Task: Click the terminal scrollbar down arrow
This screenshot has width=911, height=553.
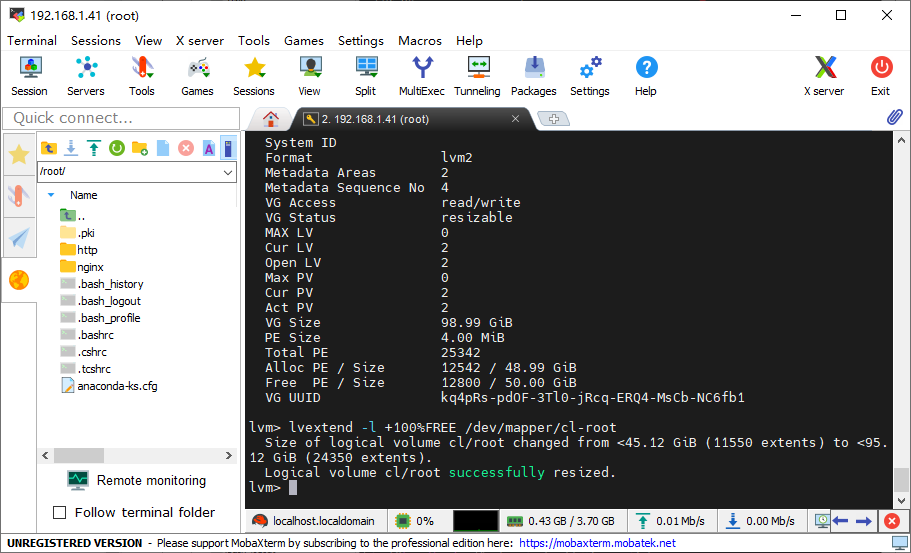Action: [901, 500]
